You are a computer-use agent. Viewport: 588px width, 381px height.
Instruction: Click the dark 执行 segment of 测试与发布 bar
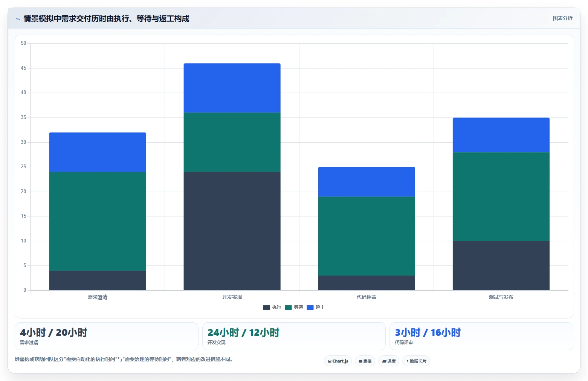tap(501, 265)
